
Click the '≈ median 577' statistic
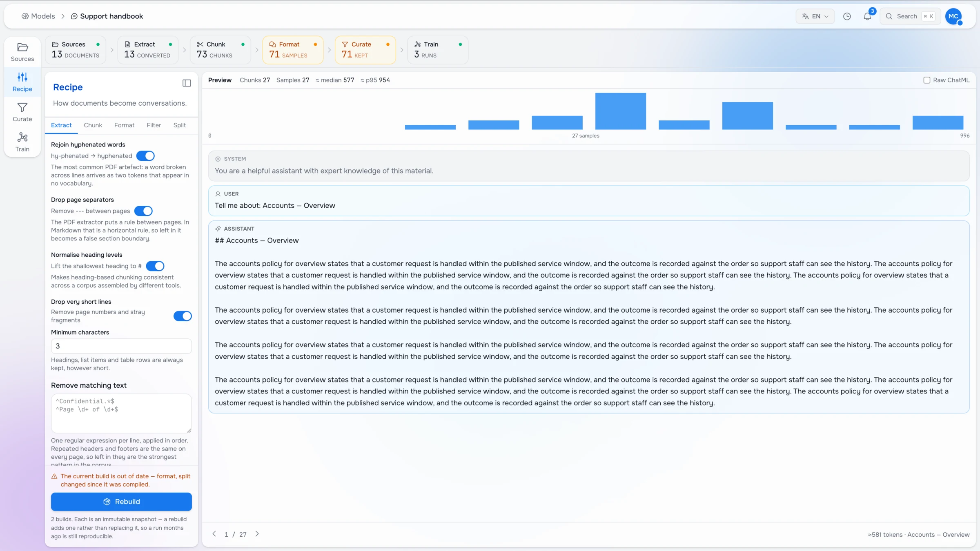335,80
